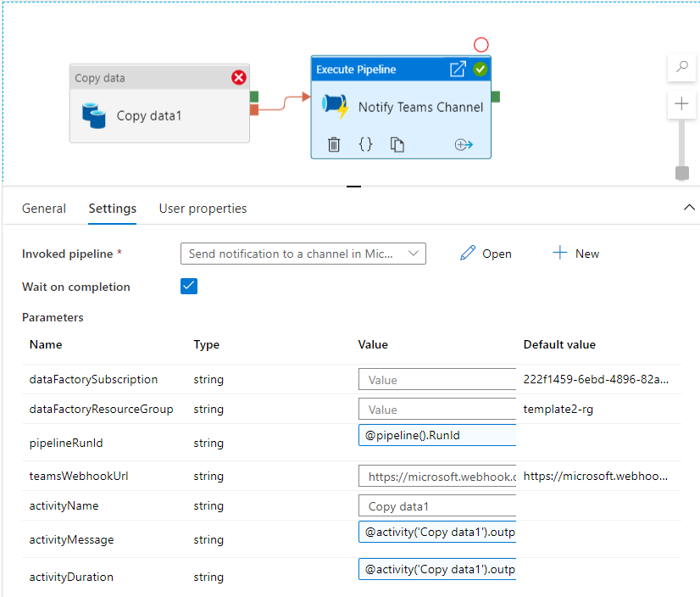The image size is (700, 597).
Task: Click the teamsWebhookUrl default value text
Action: (596, 476)
